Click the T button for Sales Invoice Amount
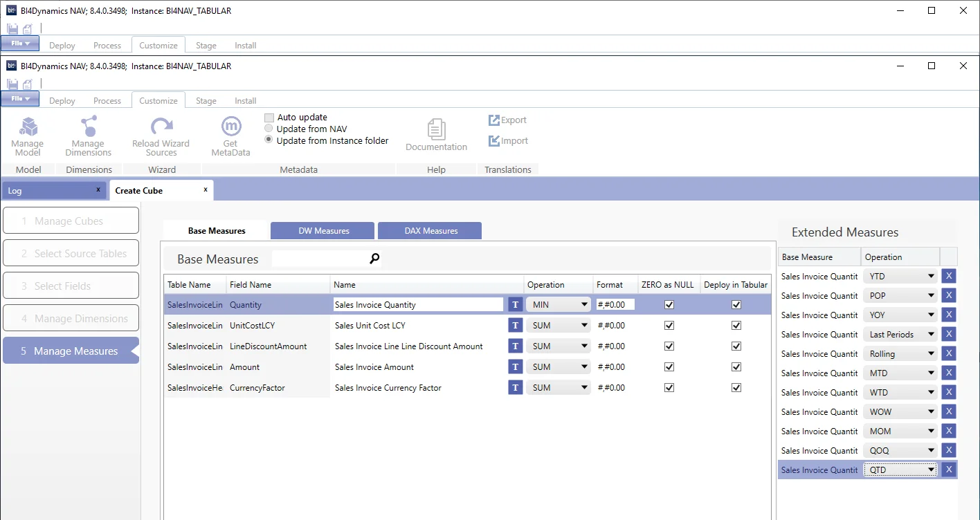The image size is (980, 520). coord(515,367)
